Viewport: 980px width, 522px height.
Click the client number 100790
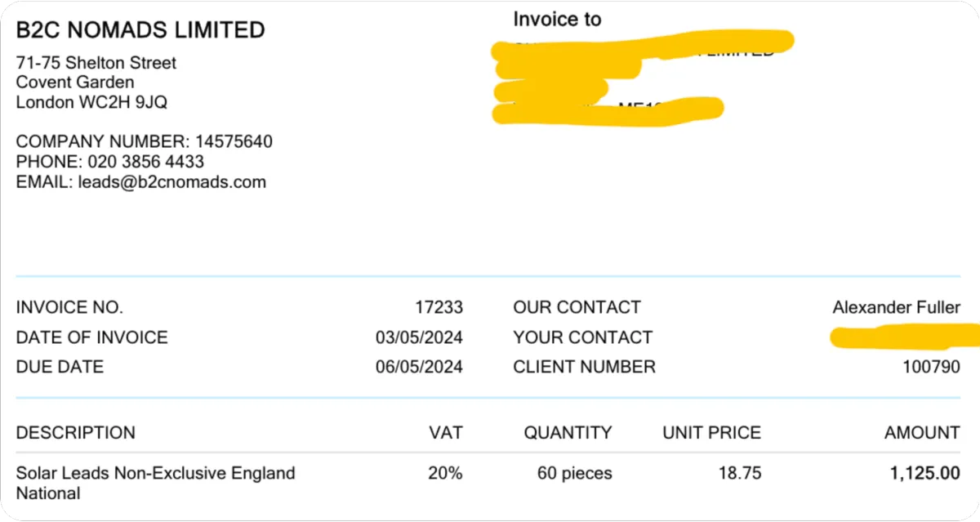tap(930, 368)
